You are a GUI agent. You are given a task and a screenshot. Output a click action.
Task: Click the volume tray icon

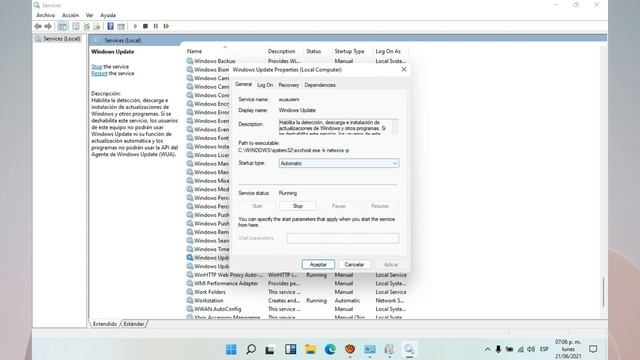(531, 349)
